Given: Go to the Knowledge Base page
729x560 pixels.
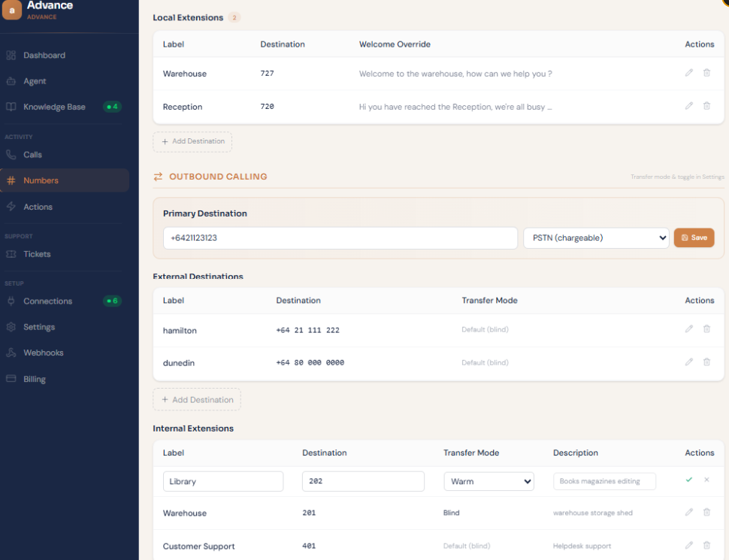Looking at the screenshot, I should (x=54, y=107).
